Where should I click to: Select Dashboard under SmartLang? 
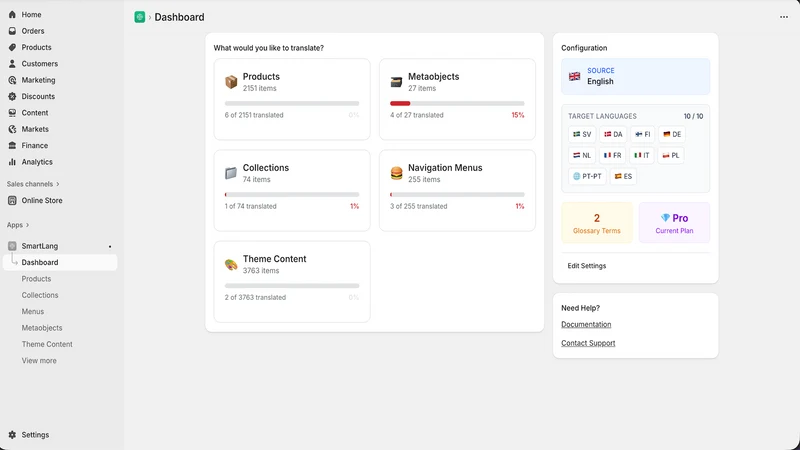[60, 262]
